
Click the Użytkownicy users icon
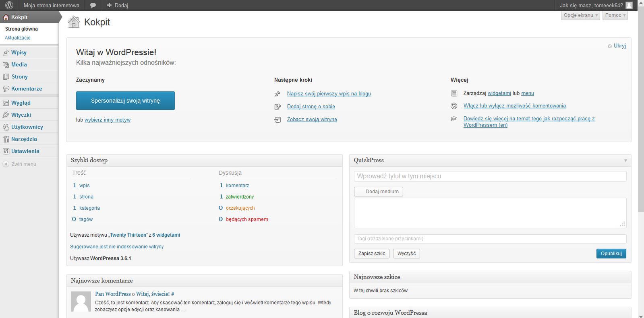(6, 127)
